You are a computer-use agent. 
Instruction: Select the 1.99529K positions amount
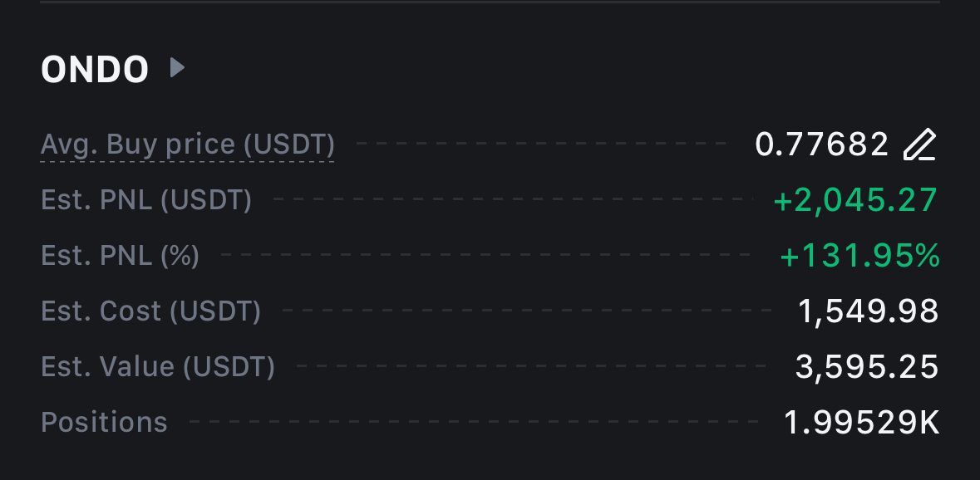click(x=862, y=422)
